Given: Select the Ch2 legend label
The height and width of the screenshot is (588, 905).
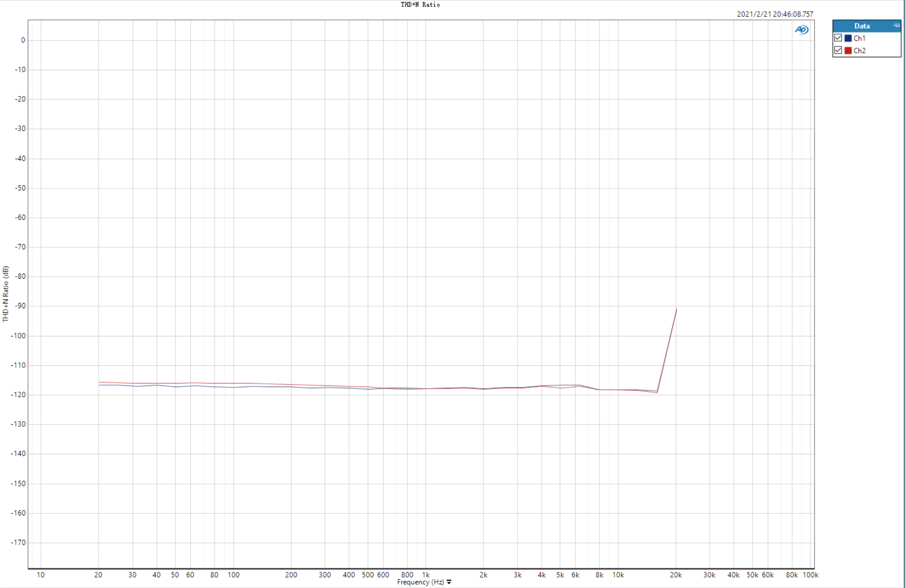Looking at the screenshot, I should click(x=859, y=50).
